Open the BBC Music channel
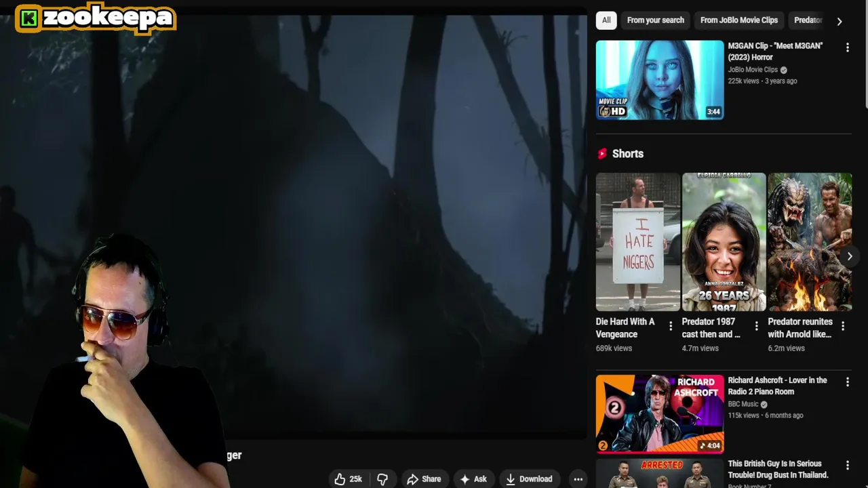This screenshot has height=488, width=868. [x=743, y=404]
